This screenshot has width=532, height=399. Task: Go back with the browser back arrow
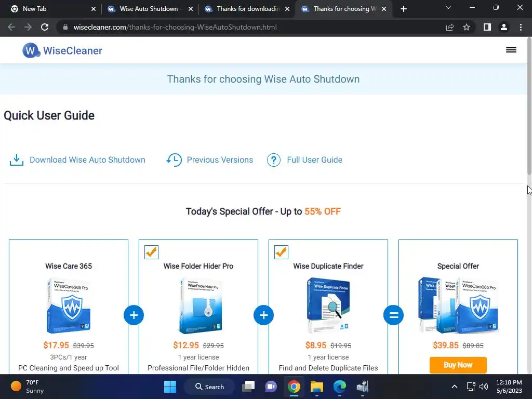click(11, 27)
